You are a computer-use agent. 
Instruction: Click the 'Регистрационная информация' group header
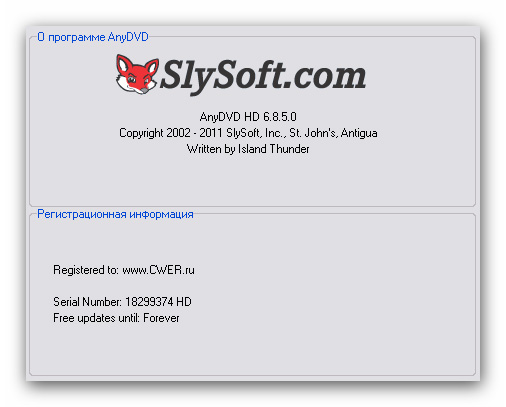point(115,214)
